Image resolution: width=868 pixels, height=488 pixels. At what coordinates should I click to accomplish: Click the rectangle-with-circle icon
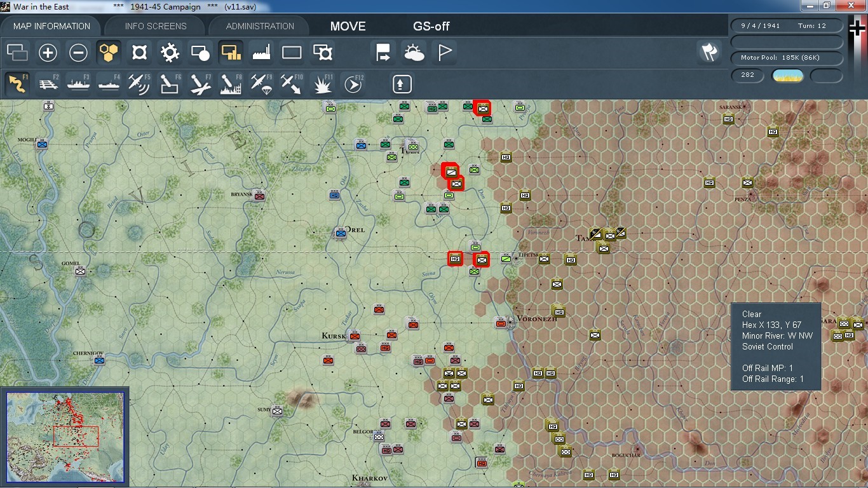pyautogui.click(x=200, y=53)
